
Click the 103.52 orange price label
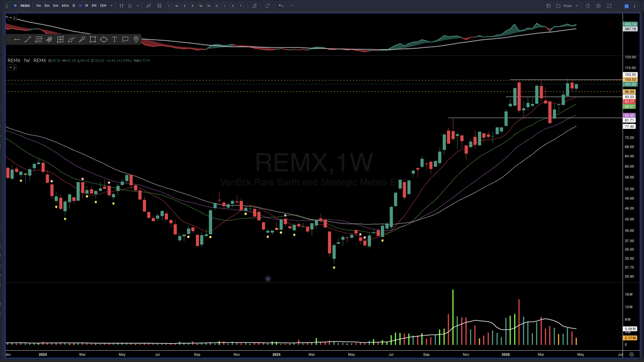[x=630, y=79]
